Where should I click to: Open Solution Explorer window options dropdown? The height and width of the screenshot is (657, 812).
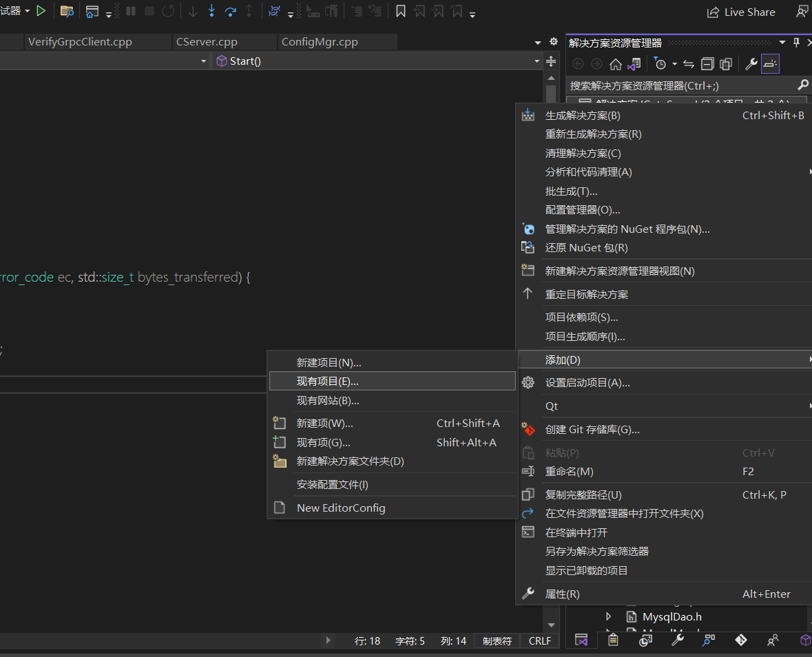[x=782, y=43]
